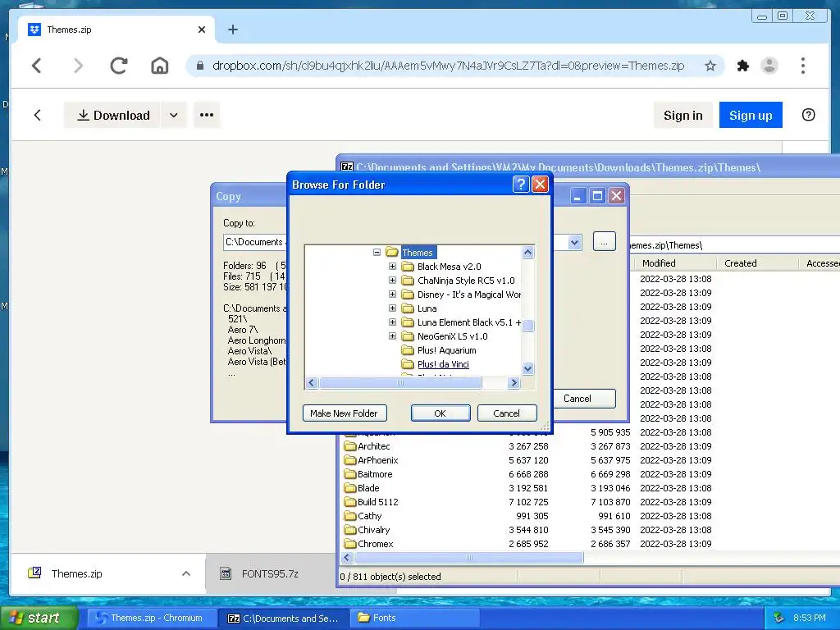Screen dimensions: 840x630
Task: Click the folder tree horizontal scrollbar thumb
Action: 400,382
